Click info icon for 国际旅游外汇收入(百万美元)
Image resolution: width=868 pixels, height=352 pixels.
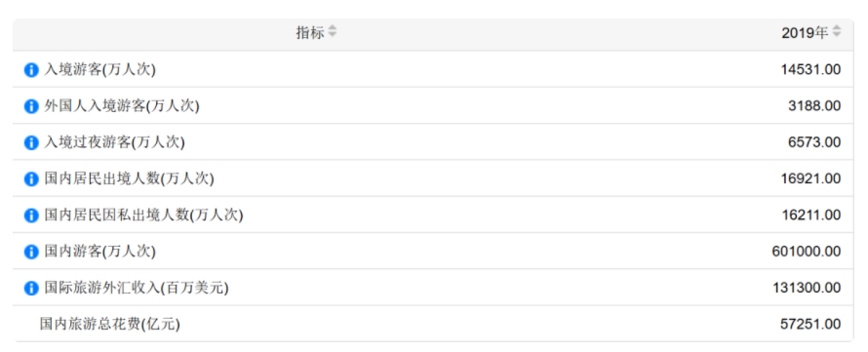pyautogui.click(x=31, y=289)
